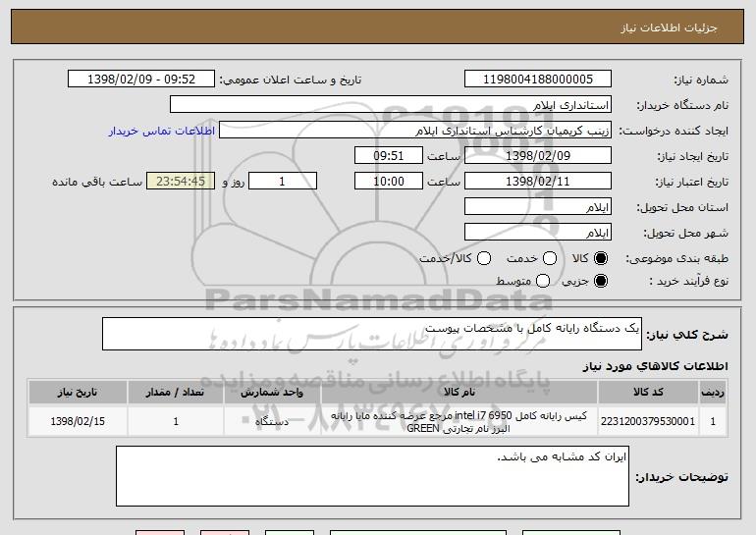Click the نوع فرآیند خرید label
Image resolution: width=756 pixels, height=535 pixels.
tap(688, 281)
